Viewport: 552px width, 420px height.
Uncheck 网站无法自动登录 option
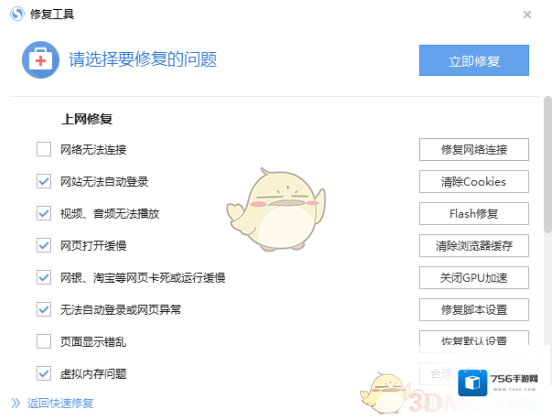pyautogui.click(x=44, y=181)
